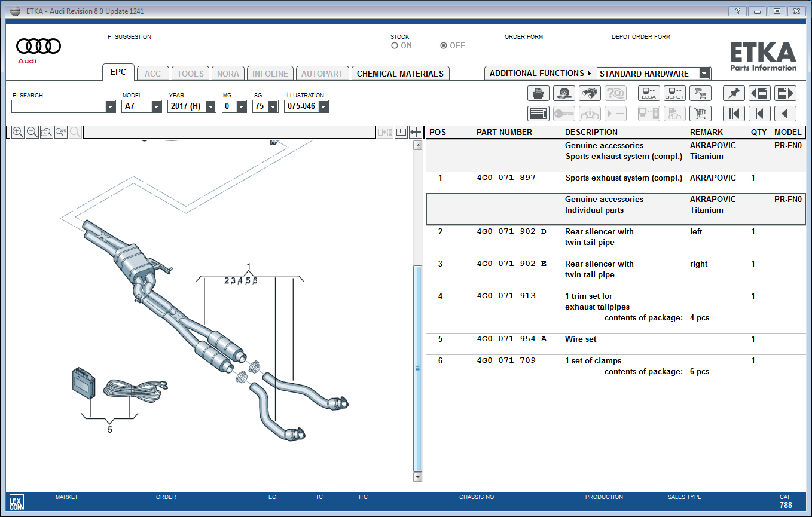The image size is (812, 517).
Task: Click the split panel layout icon
Action: [401, 132]
